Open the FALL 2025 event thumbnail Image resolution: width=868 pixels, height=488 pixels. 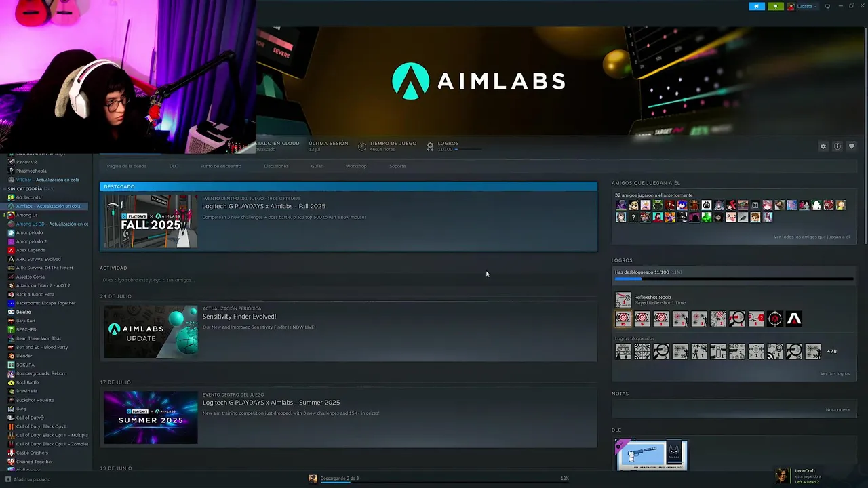click(x=151, y=222)
